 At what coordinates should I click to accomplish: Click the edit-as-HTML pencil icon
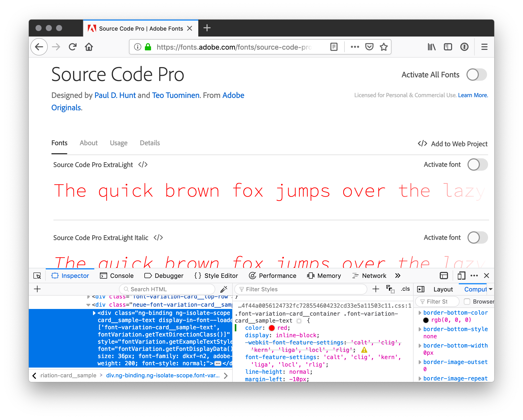(223, 289)
